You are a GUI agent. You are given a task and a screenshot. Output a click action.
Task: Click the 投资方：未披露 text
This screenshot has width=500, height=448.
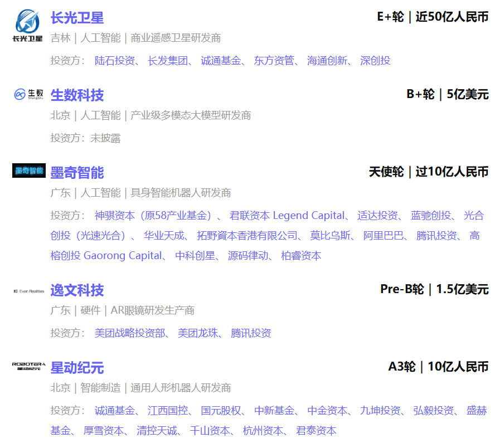(85, 138)
